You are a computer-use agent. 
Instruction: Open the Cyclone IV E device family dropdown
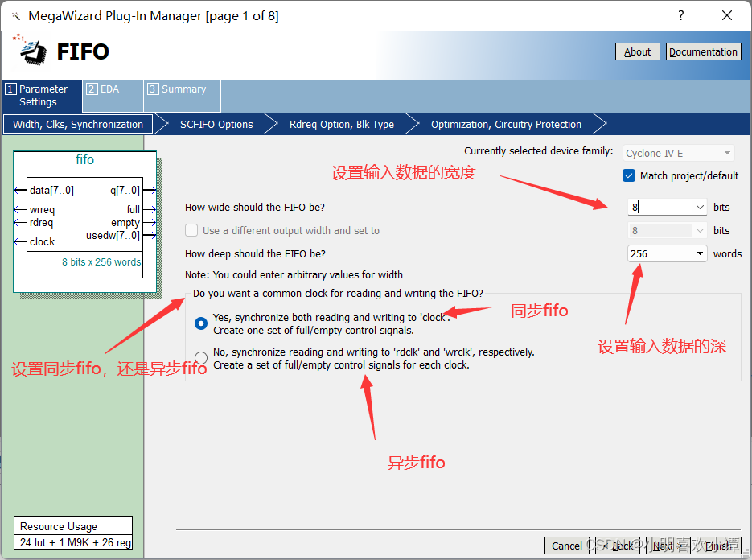[x=727, y=153]
